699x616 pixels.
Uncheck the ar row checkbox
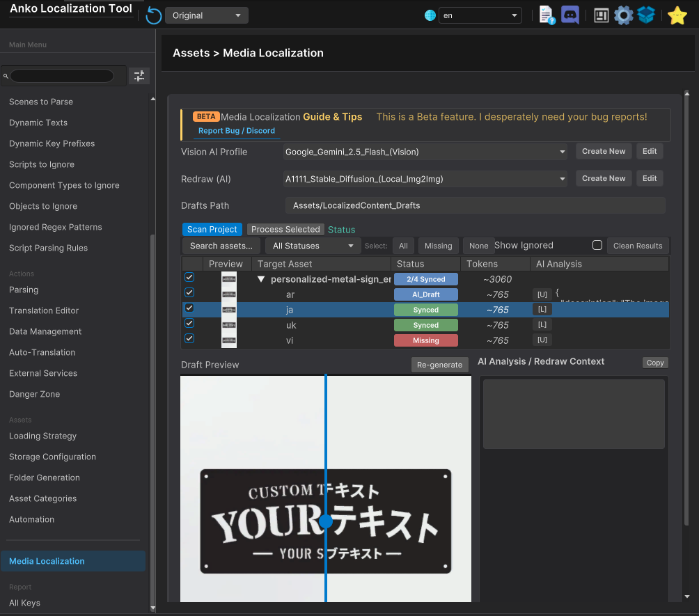coord(189,292)
